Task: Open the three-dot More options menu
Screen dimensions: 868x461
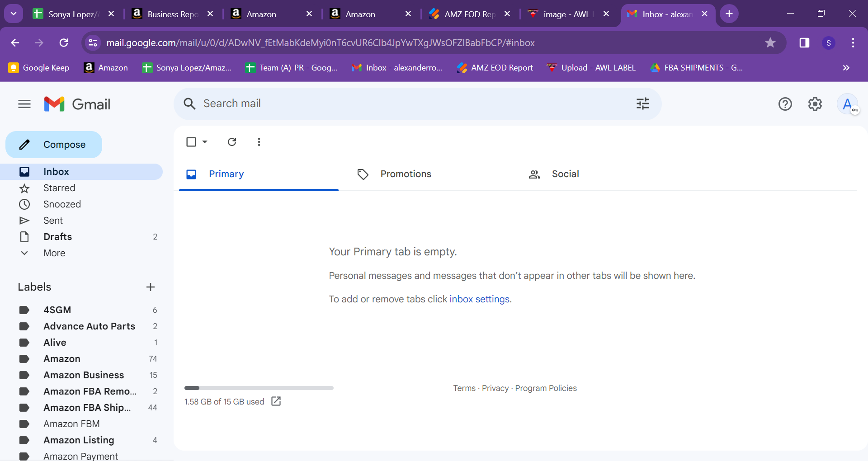Action: click(x=259, y=142)
